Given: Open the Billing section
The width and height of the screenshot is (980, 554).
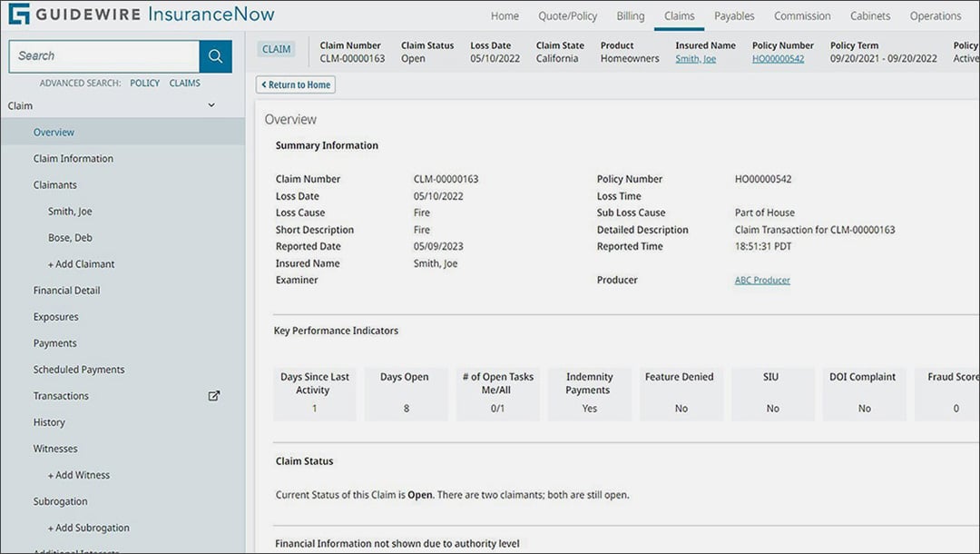Looking at the screenshot, I should pos(630,15).
